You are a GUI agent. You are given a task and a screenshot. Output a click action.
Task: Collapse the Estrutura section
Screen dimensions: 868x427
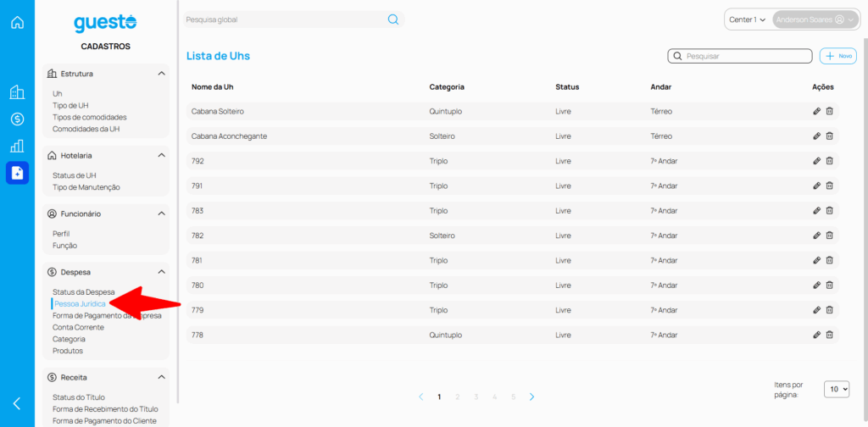tap(161, 74)
